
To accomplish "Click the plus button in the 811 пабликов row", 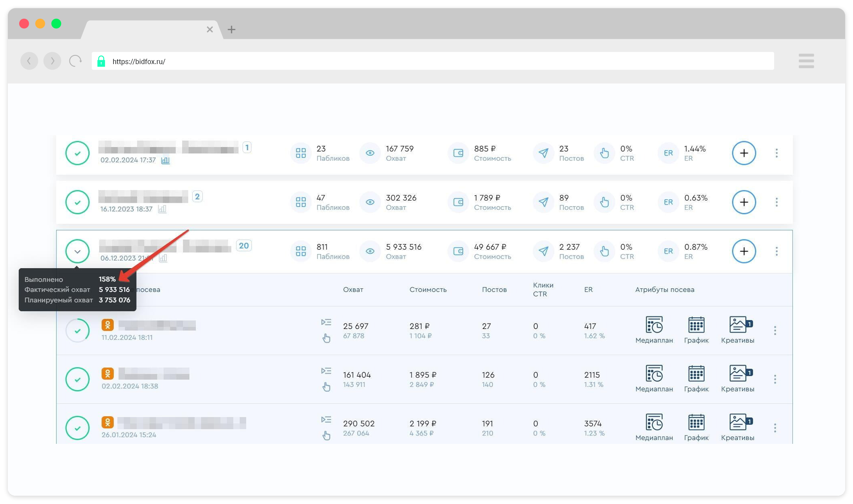I will click(x=744, y=251).
